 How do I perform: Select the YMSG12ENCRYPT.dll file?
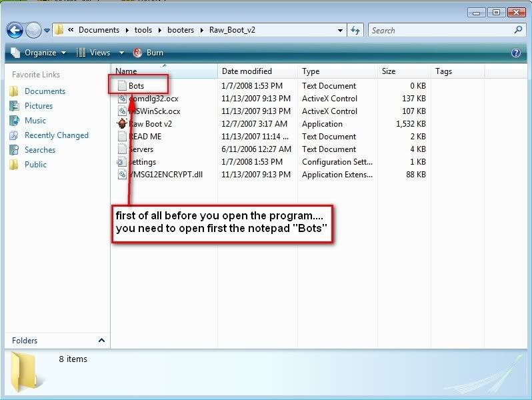click(165, 175)
